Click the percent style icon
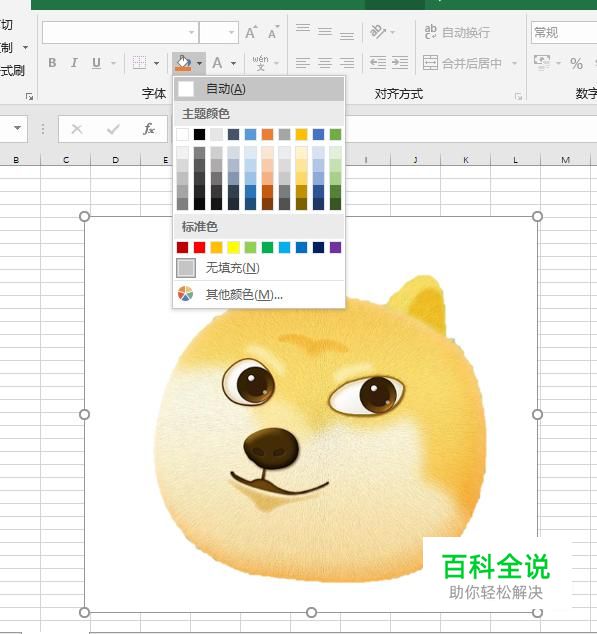The width and height of the screenshot is (597, 634). pyautogui.click(x=576, y=63)
